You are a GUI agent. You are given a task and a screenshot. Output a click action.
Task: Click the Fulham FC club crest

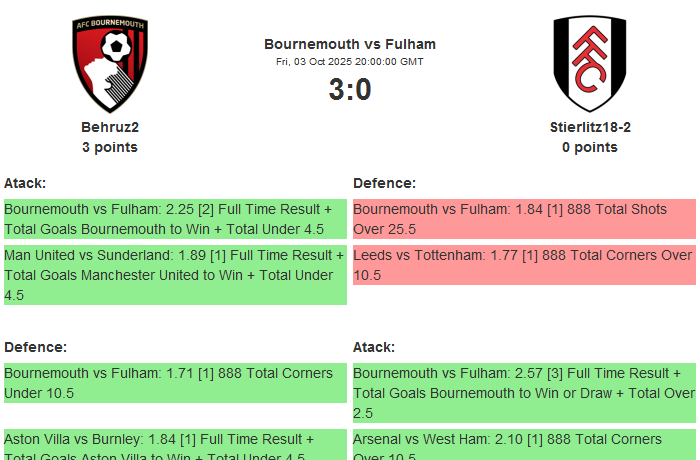click(x=589, y=64)
